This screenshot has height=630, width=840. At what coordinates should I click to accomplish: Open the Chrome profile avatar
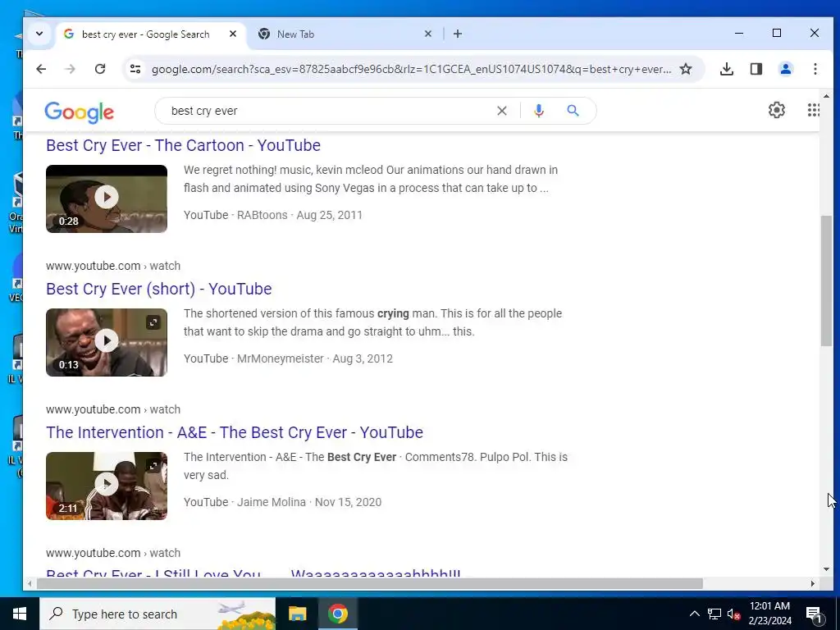(785, 69)
